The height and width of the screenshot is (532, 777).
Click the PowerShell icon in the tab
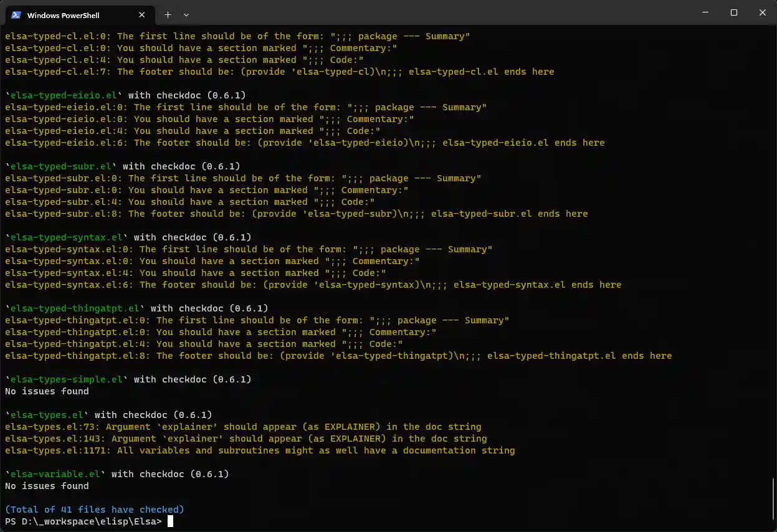[x=16, y=15]
